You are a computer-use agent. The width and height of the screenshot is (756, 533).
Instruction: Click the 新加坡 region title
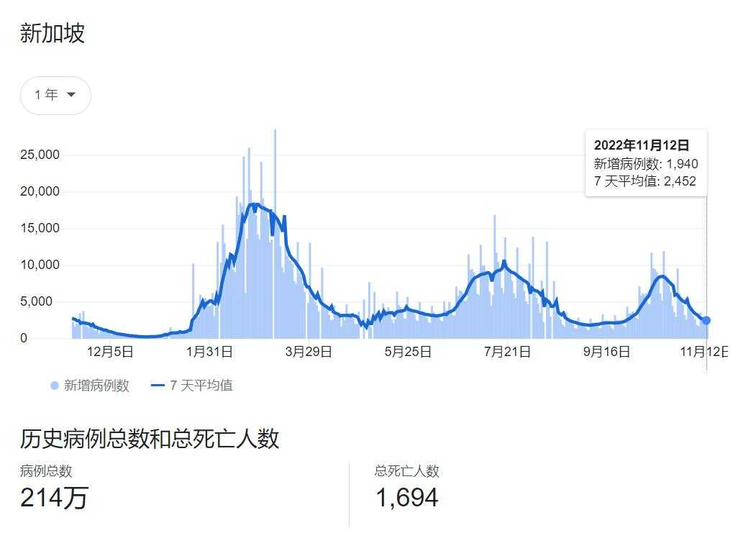click(x=53, y=33)
